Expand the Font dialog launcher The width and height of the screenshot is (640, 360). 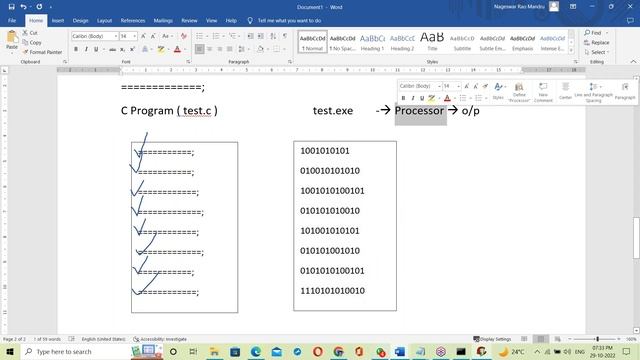188,62
